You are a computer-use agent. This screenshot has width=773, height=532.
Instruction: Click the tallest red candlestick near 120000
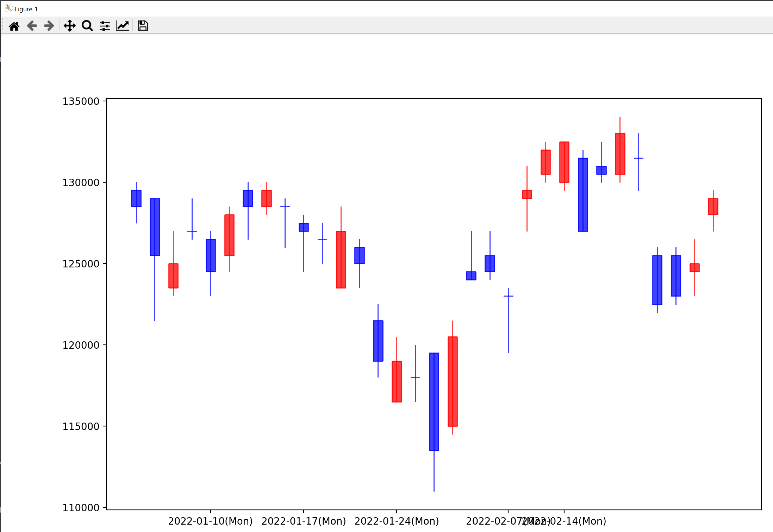pos(453,382)
